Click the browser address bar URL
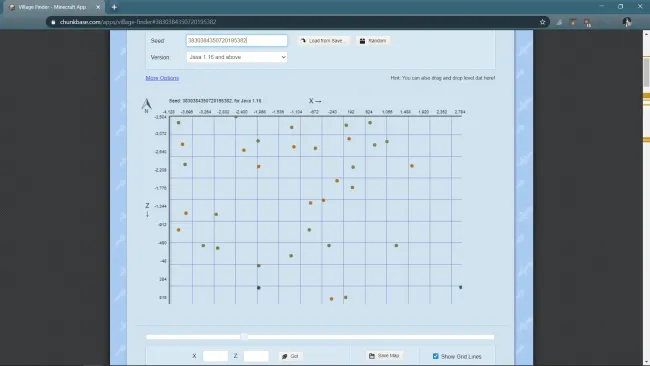 click(x=138, y=22)
